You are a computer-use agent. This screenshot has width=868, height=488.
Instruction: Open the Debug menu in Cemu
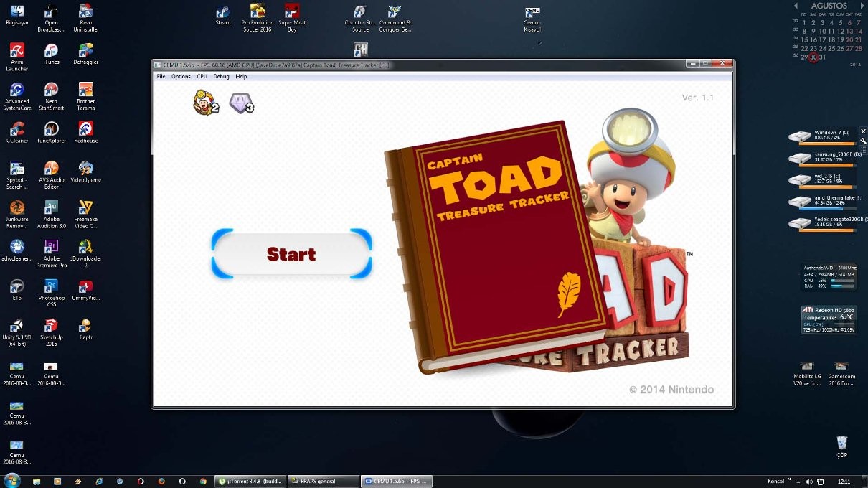221,76
